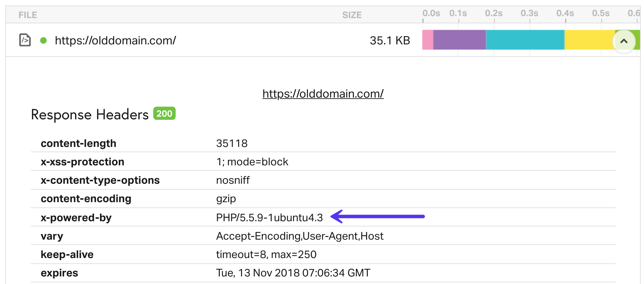Expand the x-powered-by header row
This screenshot has height=284, width=644.
tap(76, 217)
